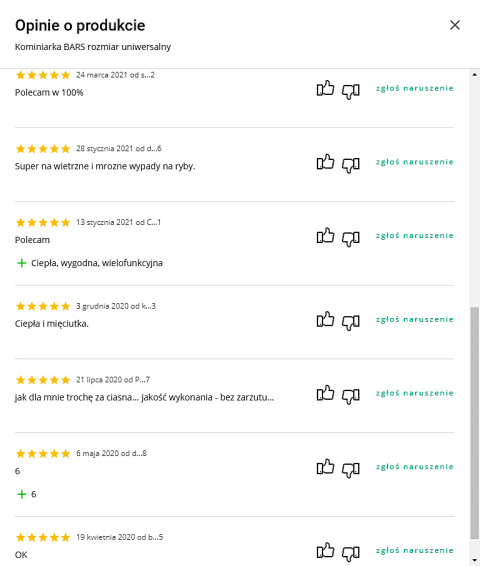Thumbs up the fishing trips review
The width and height of the screenshot is (480, 566).
pos(325,162)
